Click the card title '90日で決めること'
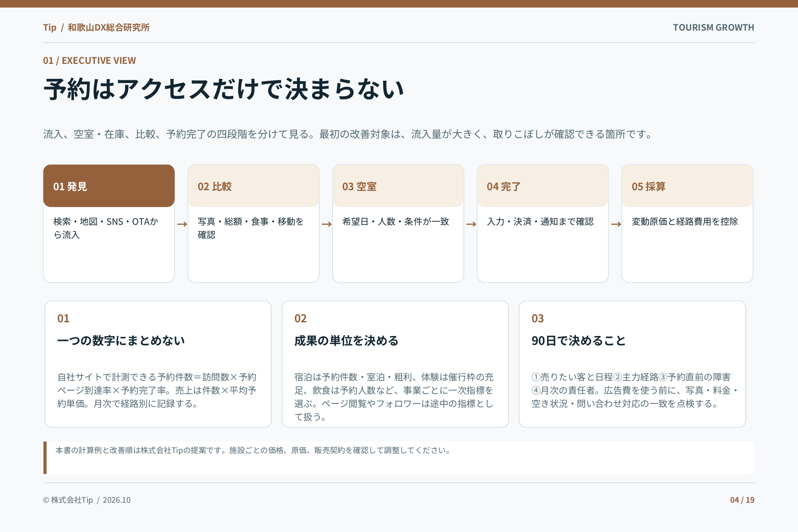798x532 pixels. tap(579, 340)
